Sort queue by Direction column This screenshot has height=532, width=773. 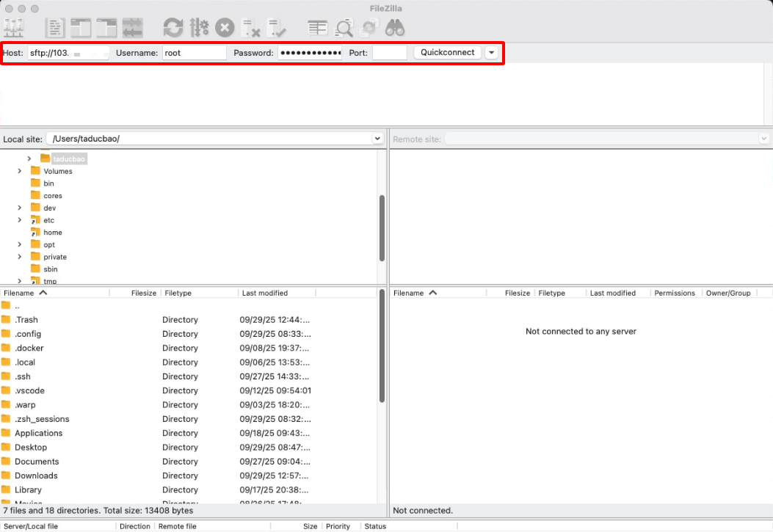[x=135, y=526]
